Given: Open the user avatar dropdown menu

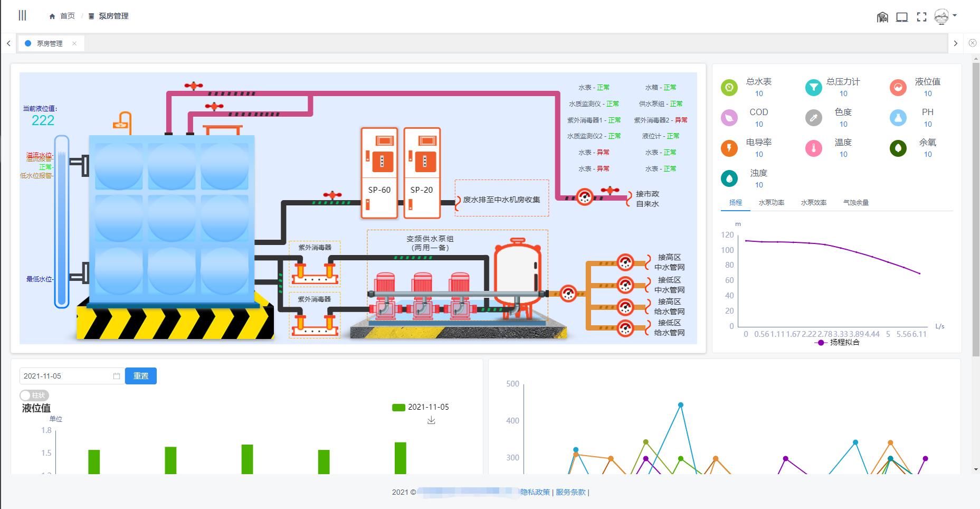Looking at the screenshot, I should [x=945, y=16].
